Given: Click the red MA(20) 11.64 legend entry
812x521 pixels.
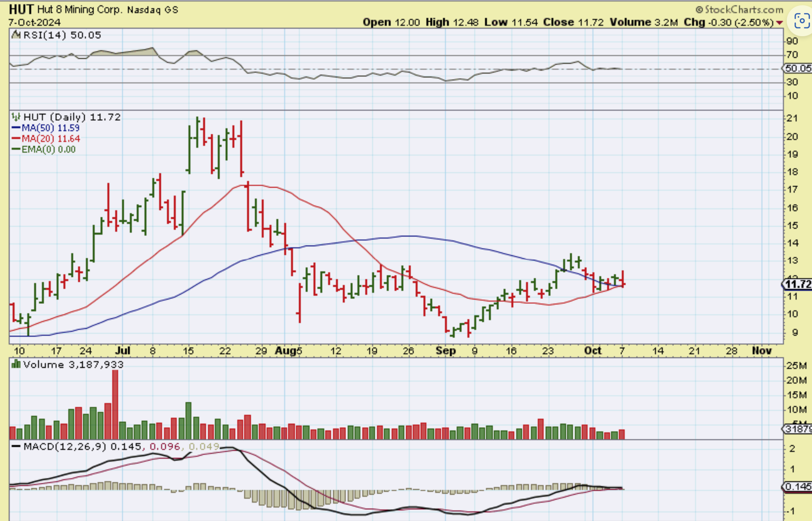Looking at the screenshot, I should click(46, 139).
